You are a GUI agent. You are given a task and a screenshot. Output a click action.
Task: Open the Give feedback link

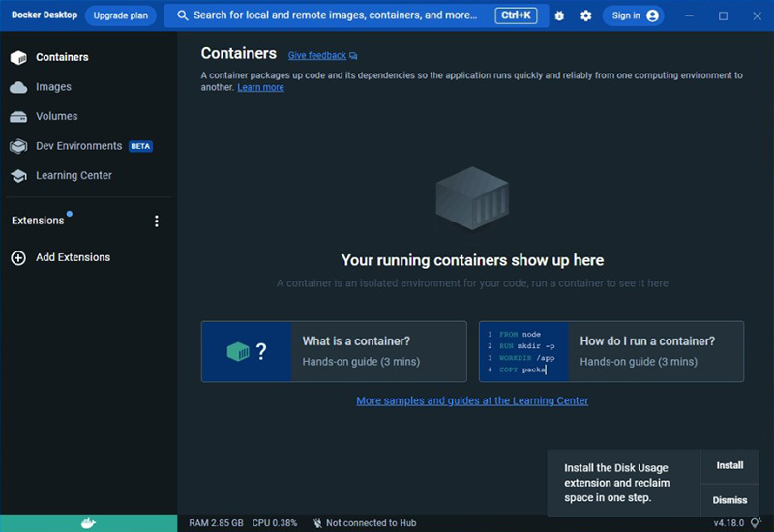click(x=317, y=56)
